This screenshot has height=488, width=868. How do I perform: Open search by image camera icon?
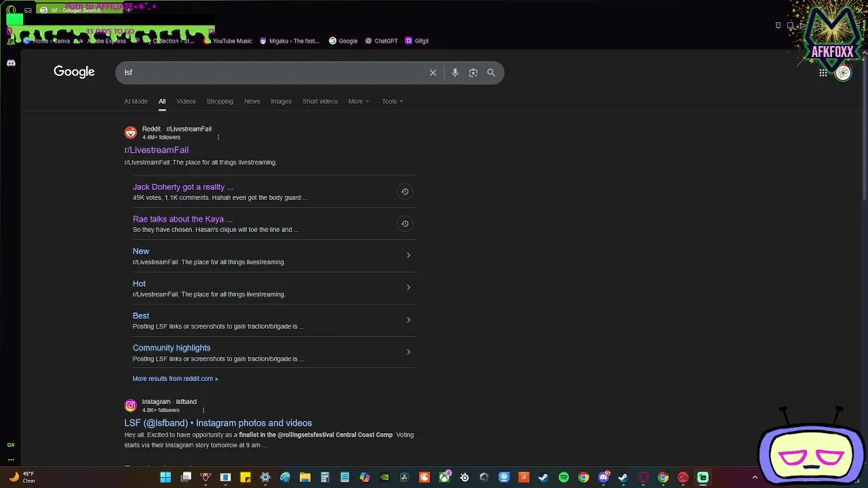[473, 73]
